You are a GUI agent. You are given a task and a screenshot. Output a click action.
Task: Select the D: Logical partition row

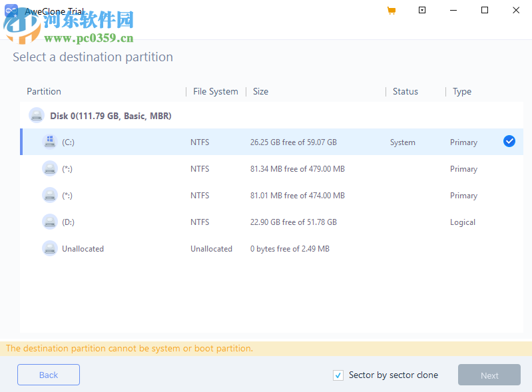pos(266,222)
